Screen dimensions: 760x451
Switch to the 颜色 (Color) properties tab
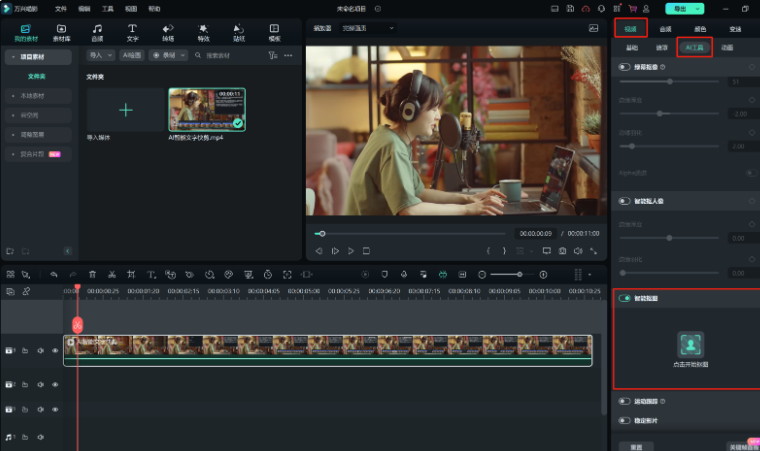point(700,29)
